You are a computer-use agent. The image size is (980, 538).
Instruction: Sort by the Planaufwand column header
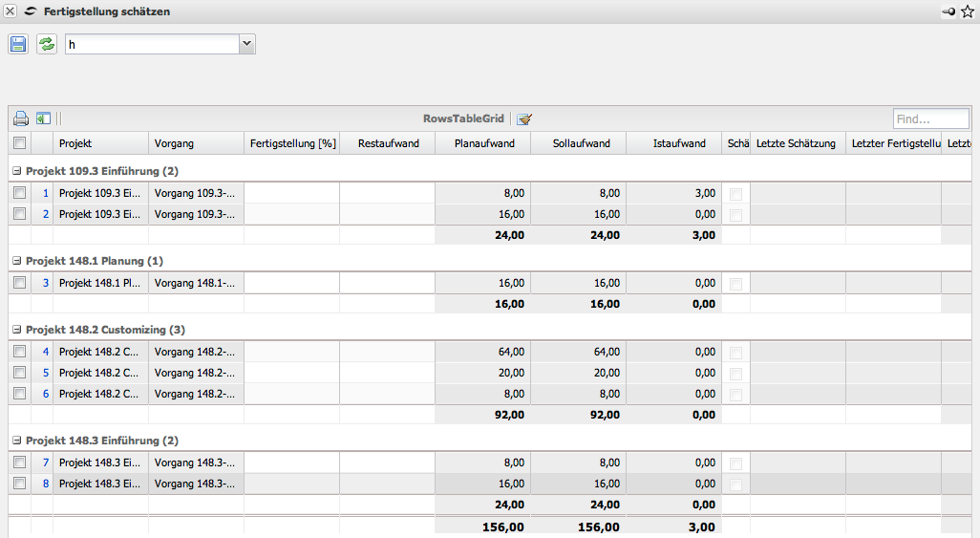click(x=484, y=143)
